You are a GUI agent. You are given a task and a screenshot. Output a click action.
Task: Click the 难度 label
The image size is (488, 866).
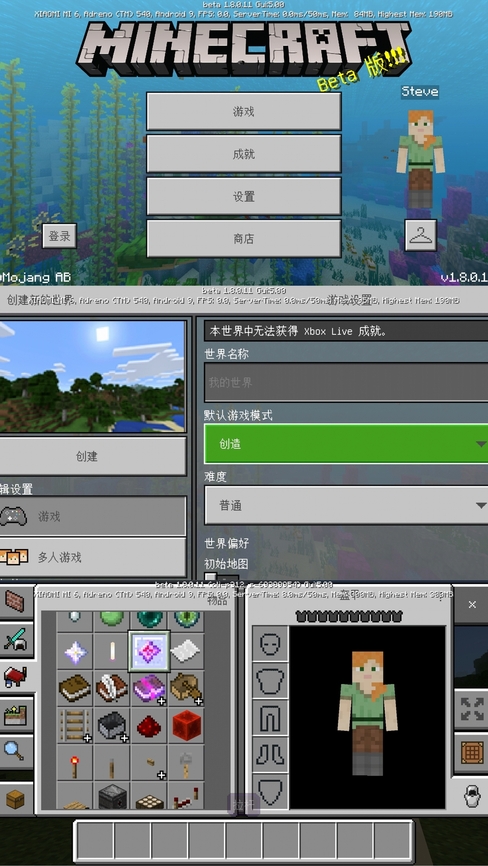[x=215, y=477]
